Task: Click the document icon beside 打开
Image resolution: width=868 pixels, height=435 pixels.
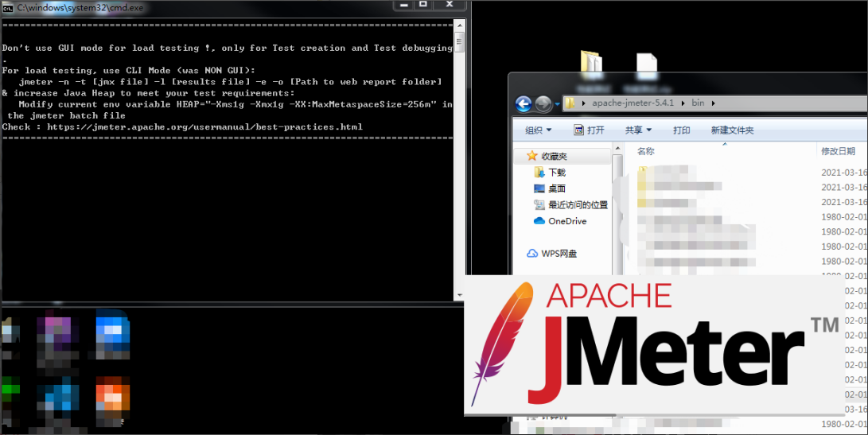Action: click(x=578, y=130)
